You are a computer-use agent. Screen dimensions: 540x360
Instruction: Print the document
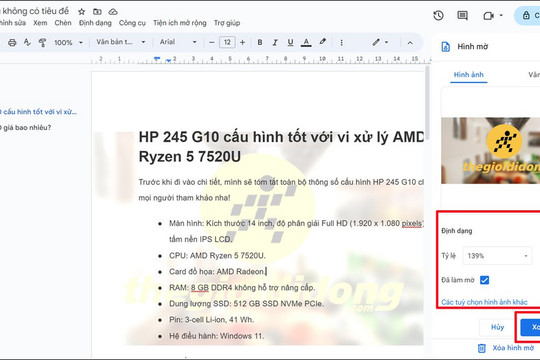pos(12,42)
